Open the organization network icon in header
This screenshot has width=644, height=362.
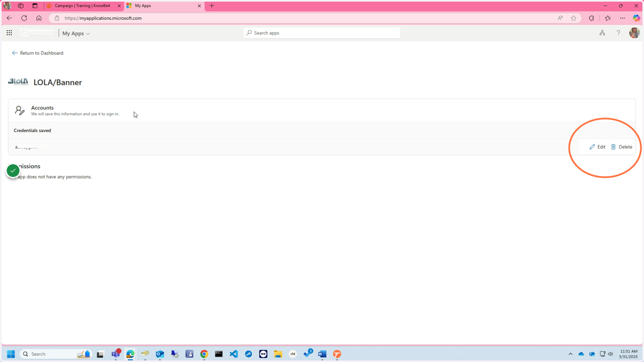[x=602, y=33]
